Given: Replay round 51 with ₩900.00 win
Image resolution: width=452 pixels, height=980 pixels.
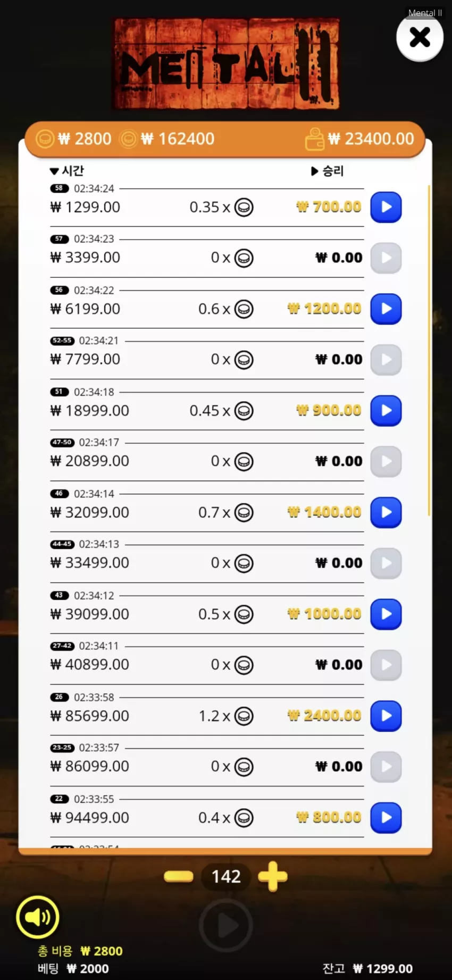Looking at the screenshot, I should point(386,410).
